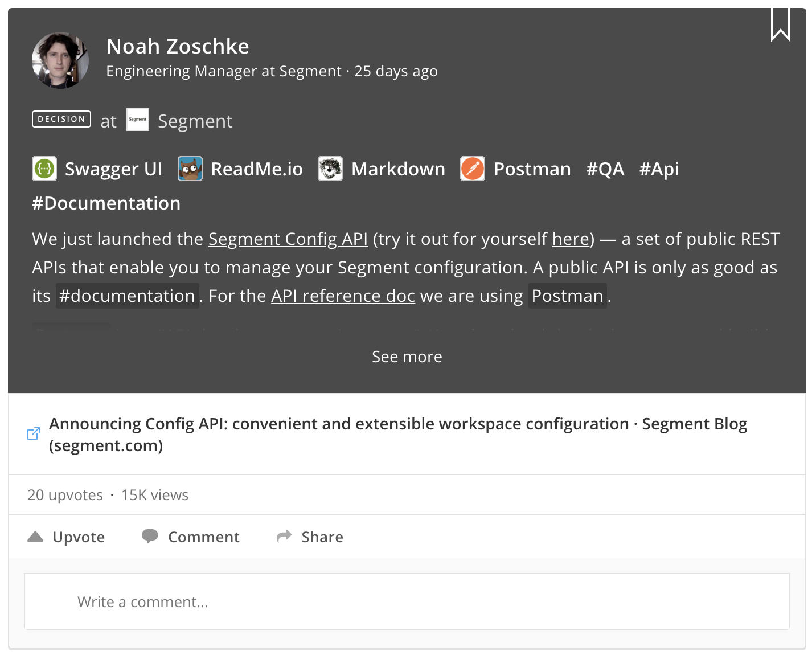Click the inline #documentation tag

[x=128, y=296]
